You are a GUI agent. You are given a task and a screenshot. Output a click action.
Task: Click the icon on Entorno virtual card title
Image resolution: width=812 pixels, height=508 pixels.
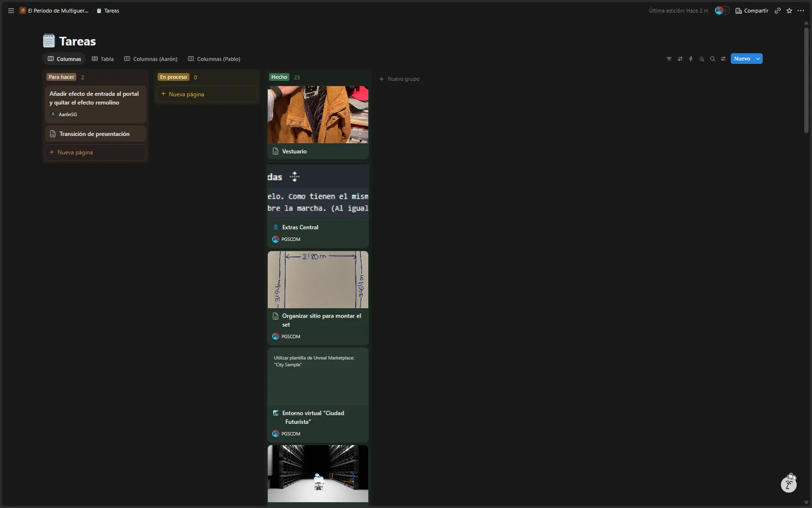(275, 413)
